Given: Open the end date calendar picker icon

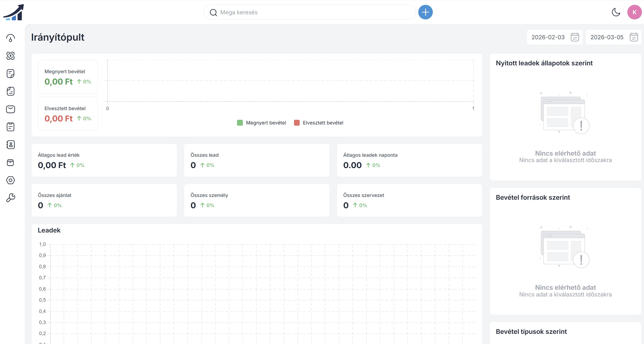Looking at the screenshot, I should pyautogui.click(x=634, y=37).
